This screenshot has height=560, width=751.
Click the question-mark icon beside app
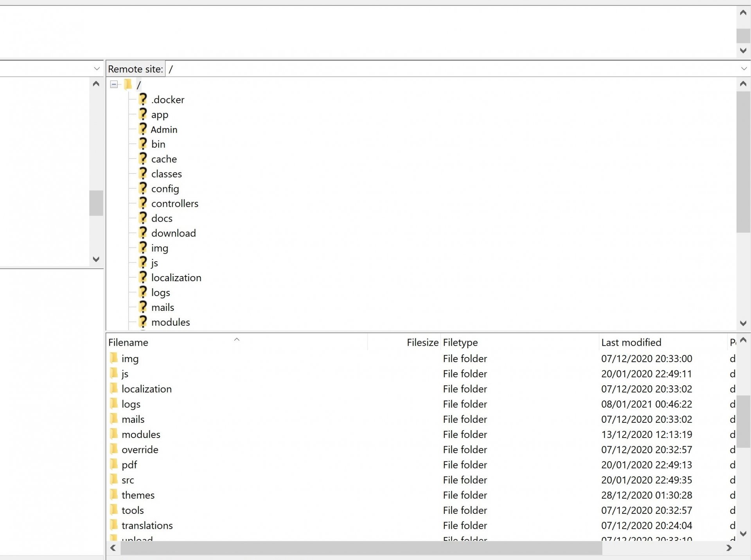coord(143,114)
